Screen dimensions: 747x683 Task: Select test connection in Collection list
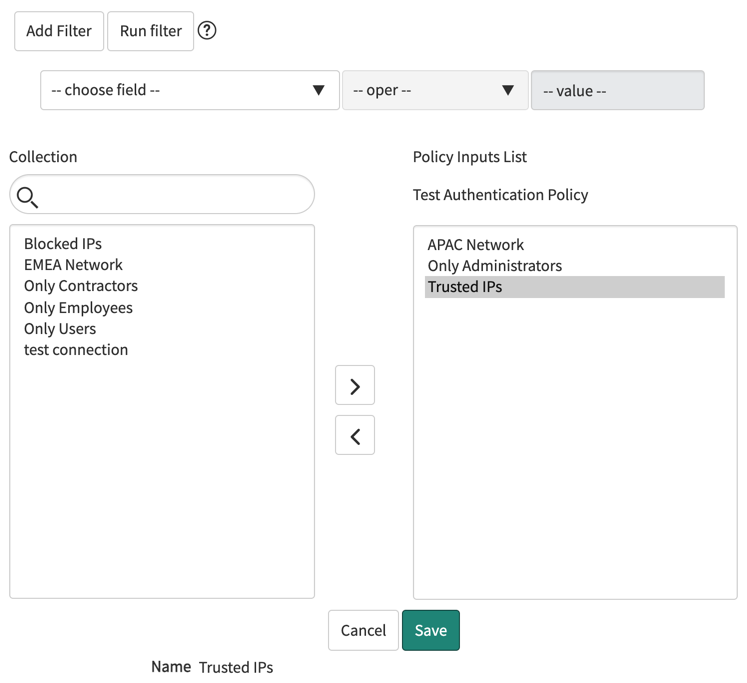click(x=76, y=350)
